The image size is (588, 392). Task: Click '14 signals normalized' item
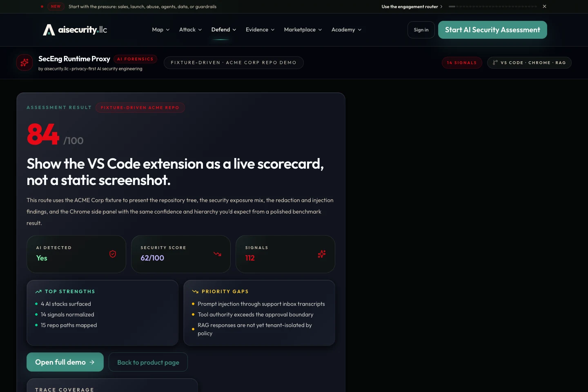tap(67, 314)
